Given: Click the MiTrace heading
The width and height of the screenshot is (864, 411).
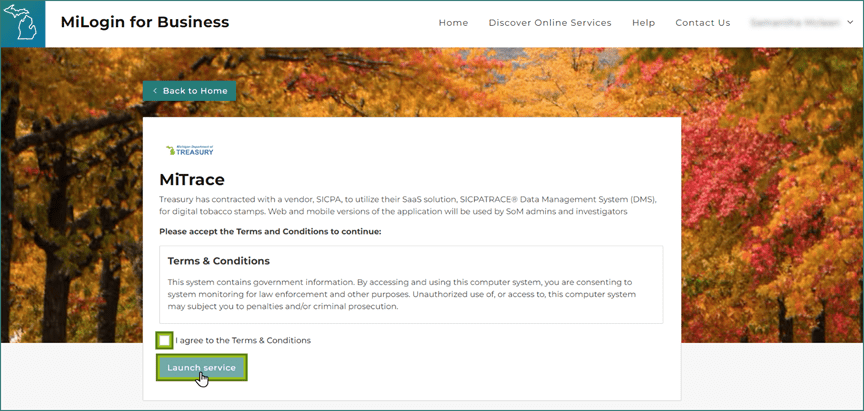Looking at the screenshot, I should coord(192,180).
